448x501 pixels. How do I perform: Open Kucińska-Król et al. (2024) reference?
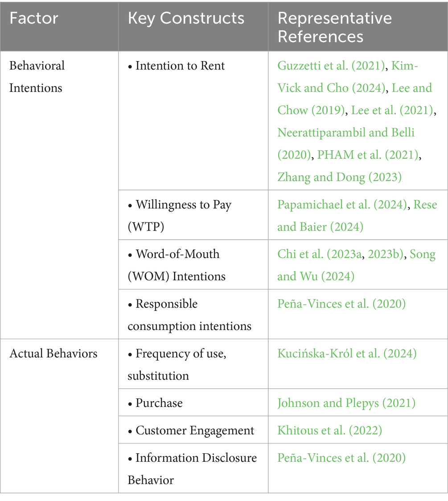(347, 354)
